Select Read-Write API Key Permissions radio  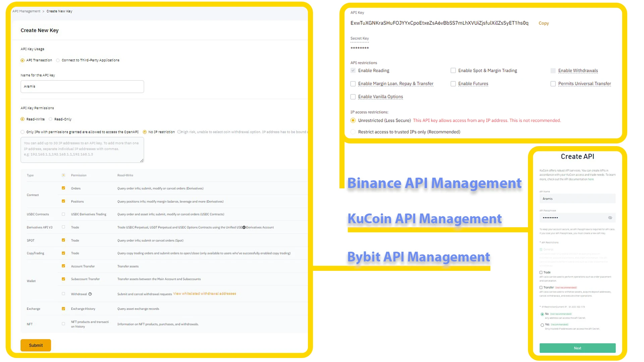pos(22,119)
